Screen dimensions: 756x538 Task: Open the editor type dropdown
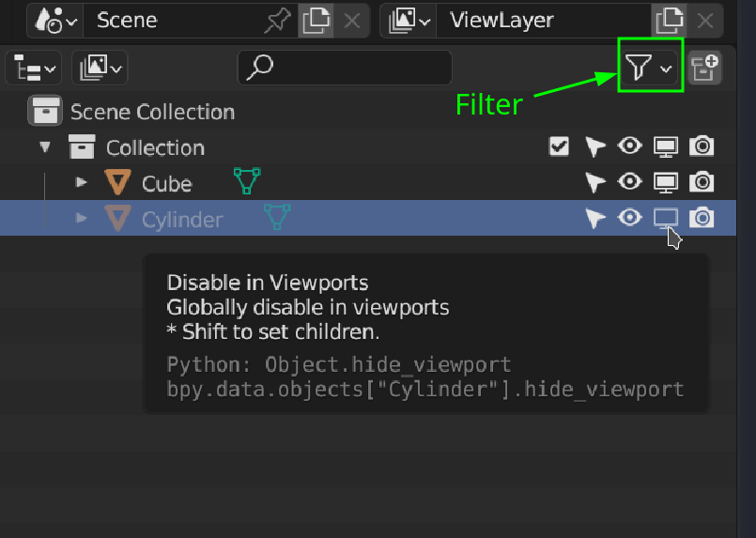tap(34, 68)
